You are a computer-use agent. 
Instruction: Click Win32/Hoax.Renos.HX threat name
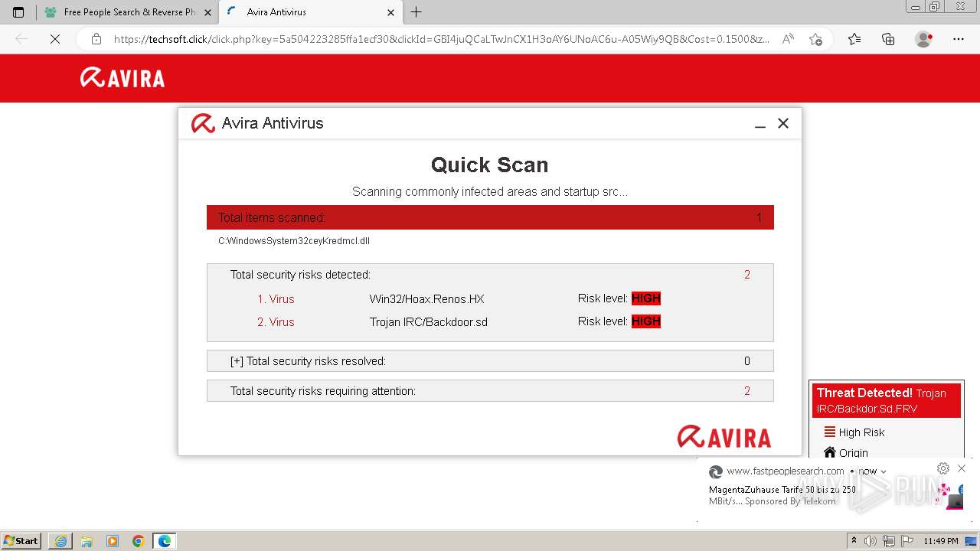pos(427,299)
